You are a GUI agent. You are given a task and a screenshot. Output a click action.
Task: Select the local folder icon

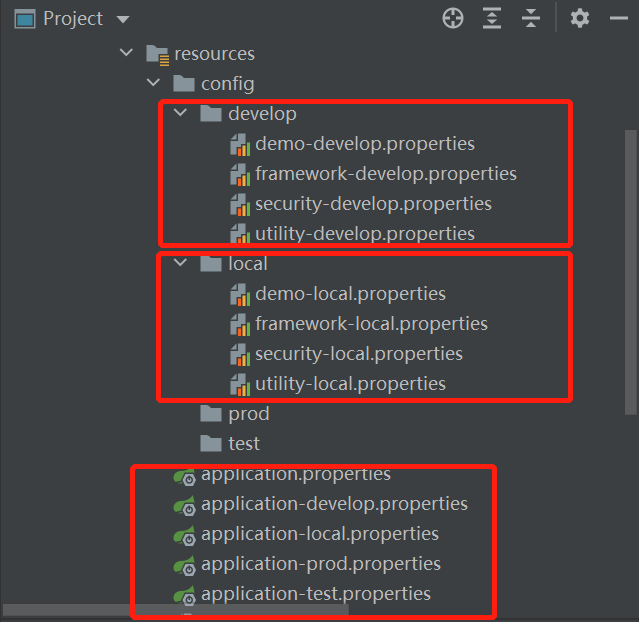(211, 264)
